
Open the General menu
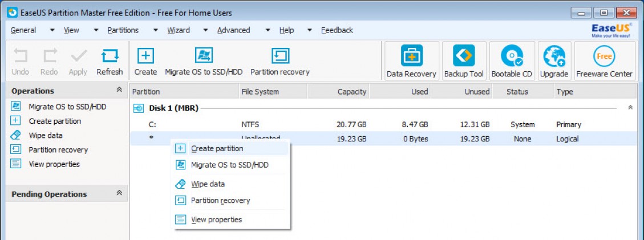pyautogui.click(x=23, y=30)
